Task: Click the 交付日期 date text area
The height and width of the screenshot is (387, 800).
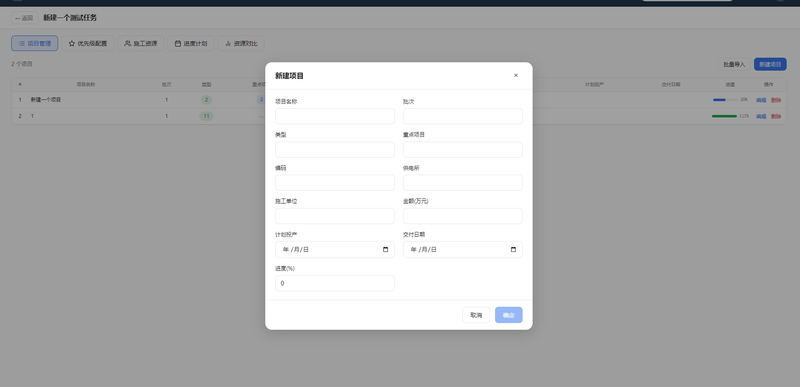Action: (423, 249)
